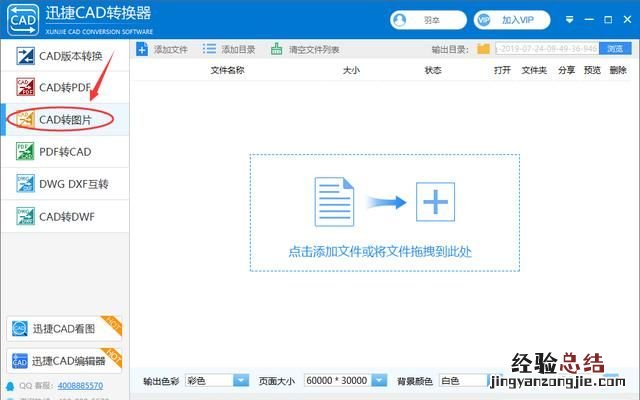Click the output directory folder icon
640x400 pixels.
click(484, 49)
